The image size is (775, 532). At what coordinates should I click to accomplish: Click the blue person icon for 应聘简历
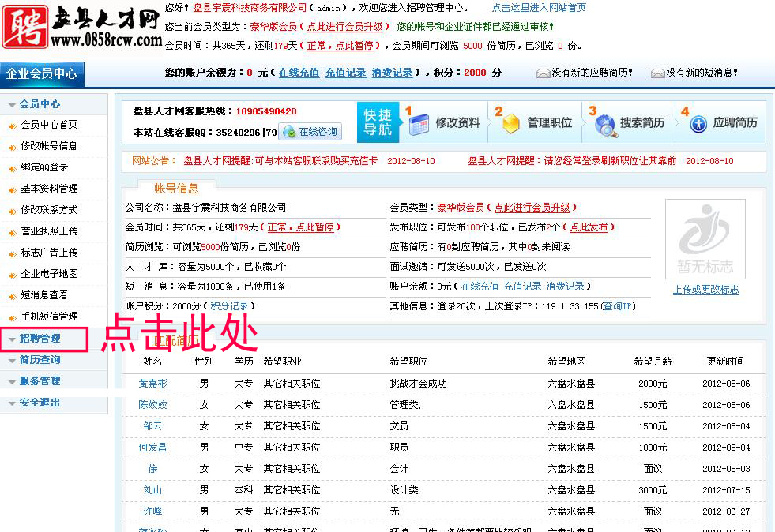[x=698, y=124]
